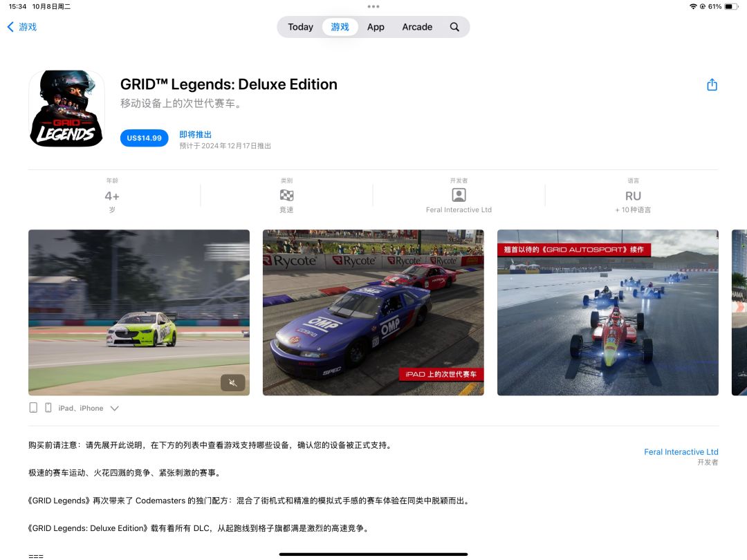The height and width of the screenshot is (560, 747).
Task: Pre-order for US$14.99
Action: coord(144,138)
